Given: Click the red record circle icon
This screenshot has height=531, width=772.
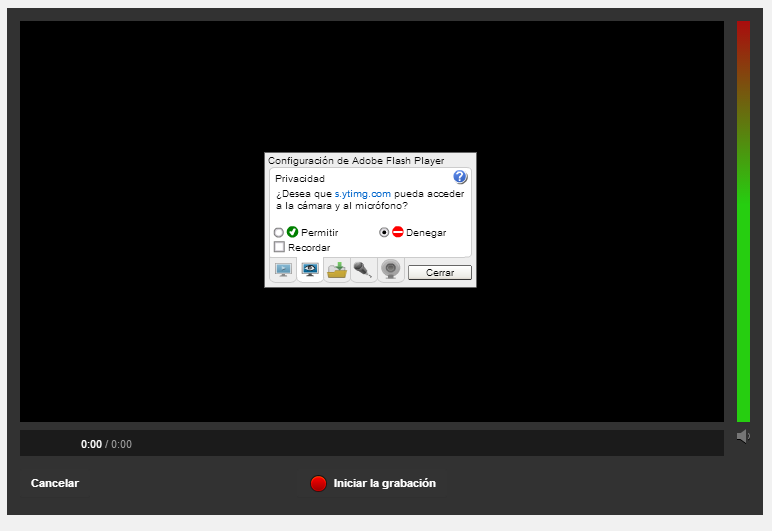Looking at the screenshot, I should coord(318,483).
